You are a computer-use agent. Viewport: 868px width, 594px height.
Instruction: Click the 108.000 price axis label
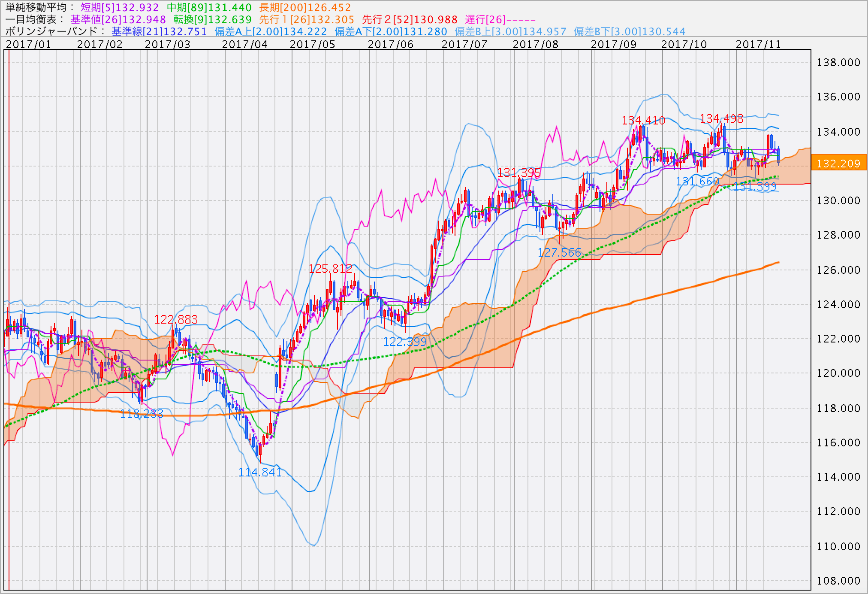tap(838, 581)
